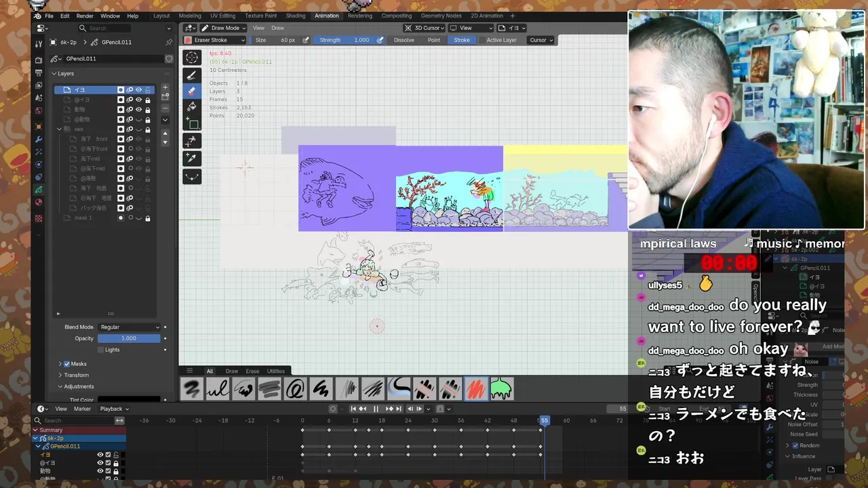868x488 pixels.
Task: Move layer down with the arrow button
Action: coord(165,142)
